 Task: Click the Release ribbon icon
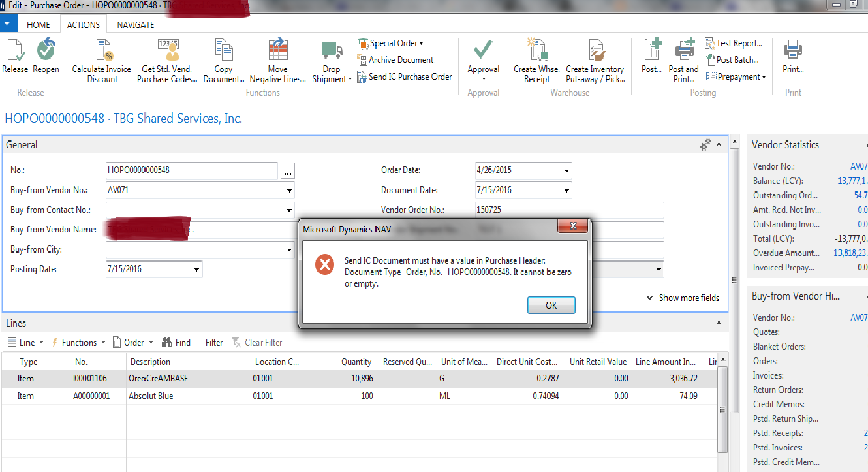[15, 56]
